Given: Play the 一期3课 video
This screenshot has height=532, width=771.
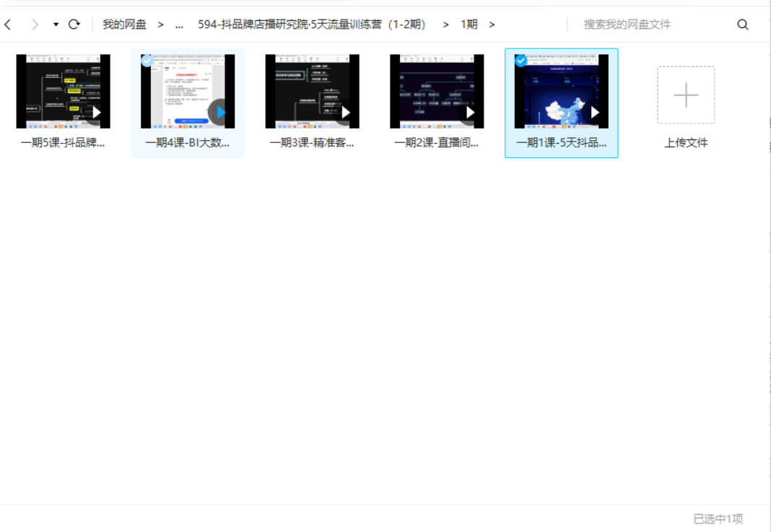Looking at the screenshot, I should pos(346,113).
